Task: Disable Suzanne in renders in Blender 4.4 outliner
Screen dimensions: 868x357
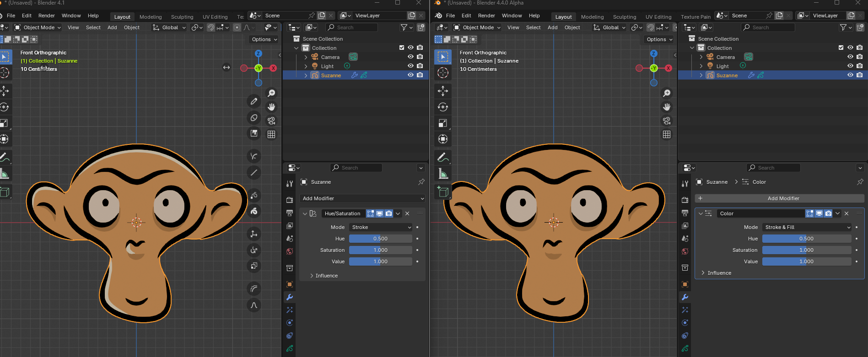Action: pyautogui.click(x=860, y=75)
